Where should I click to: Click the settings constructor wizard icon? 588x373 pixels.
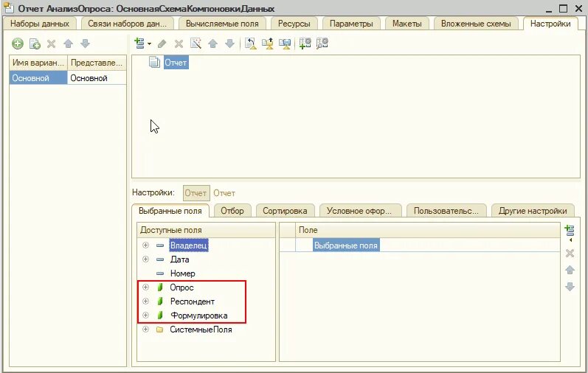[x=196, y=43]
